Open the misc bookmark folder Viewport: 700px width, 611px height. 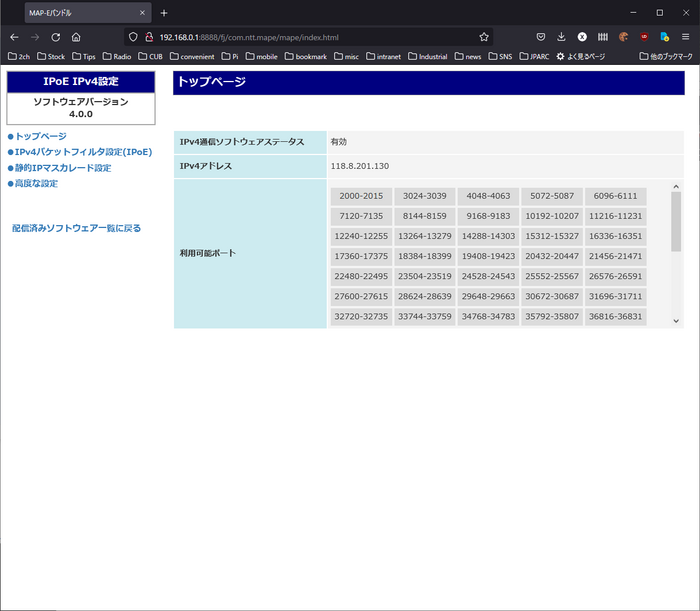tap(346, 57)
